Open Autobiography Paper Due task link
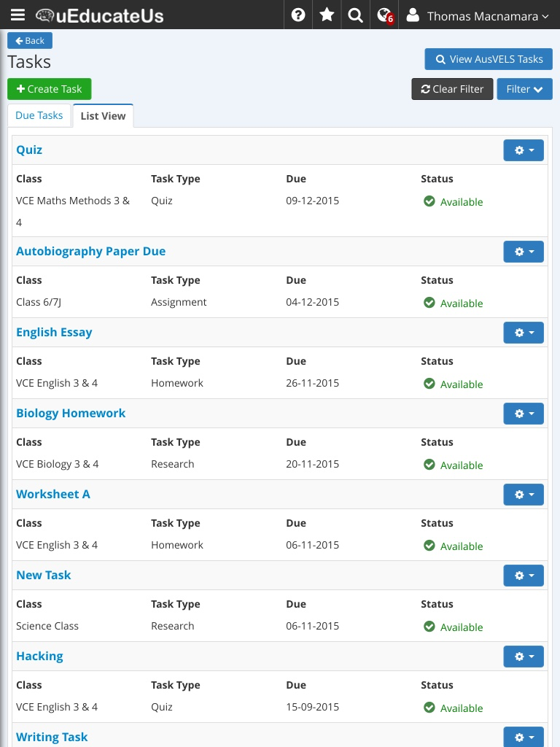560x747 pixels. point(91,251)
